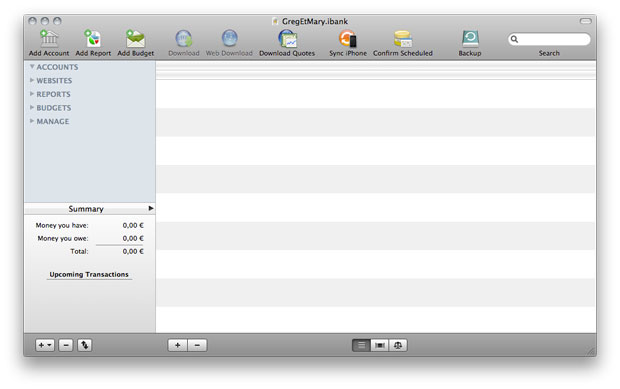
Task: Start a Backup from the toolbar
Action: point(470,39)
